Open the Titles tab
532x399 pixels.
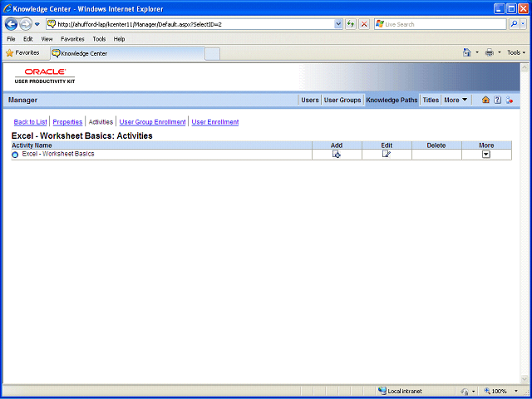coord(431,100)
